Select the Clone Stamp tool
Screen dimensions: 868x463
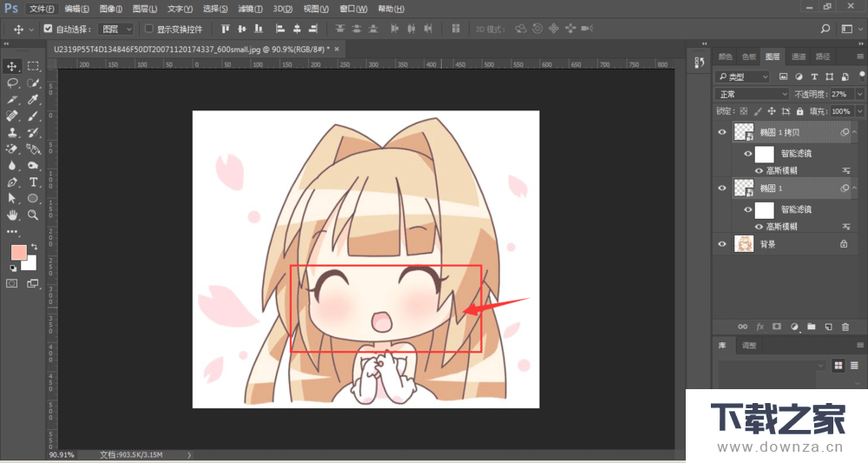[x=11, y=133]
